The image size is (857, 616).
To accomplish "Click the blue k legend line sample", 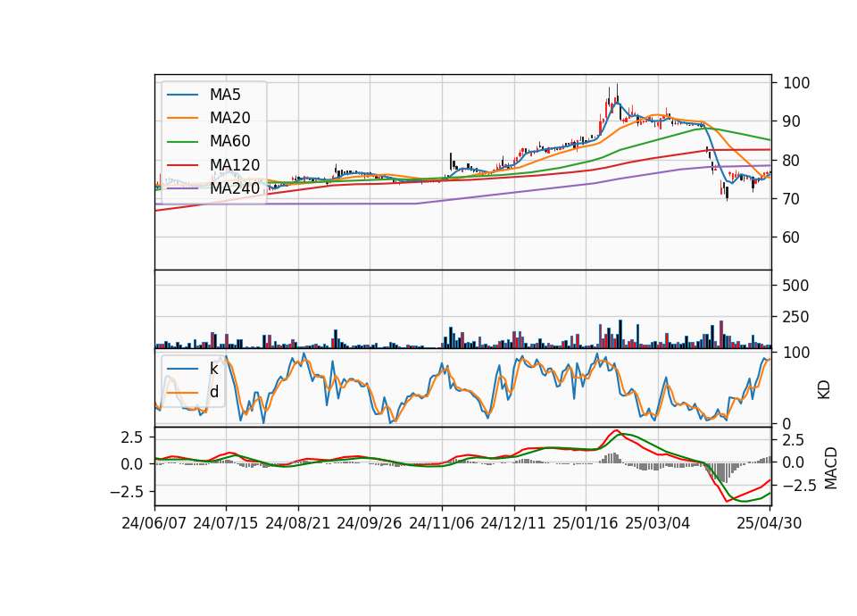I will [x=182, y=369].
